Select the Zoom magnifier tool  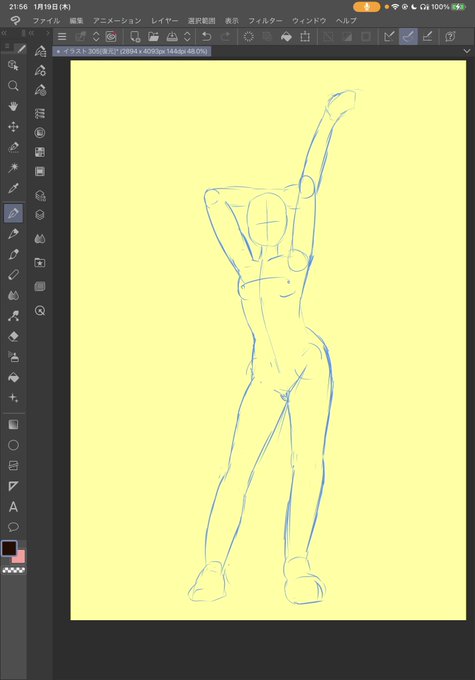pos(13,86)
